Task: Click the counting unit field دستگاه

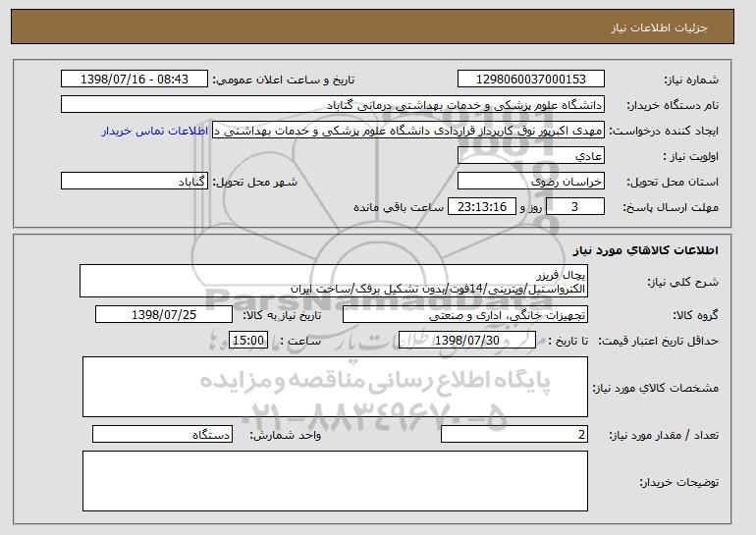Action: tap(162, 434)
